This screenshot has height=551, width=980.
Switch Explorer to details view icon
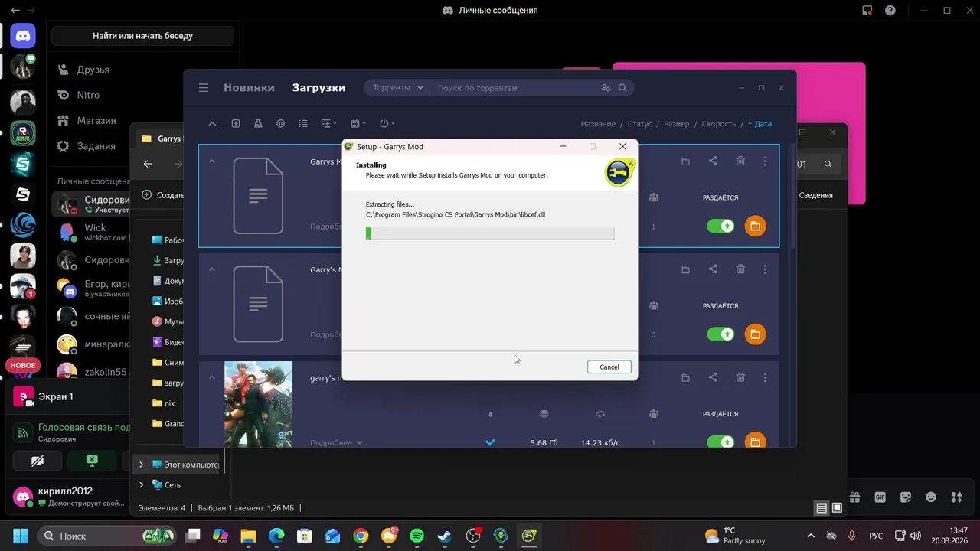822,508
